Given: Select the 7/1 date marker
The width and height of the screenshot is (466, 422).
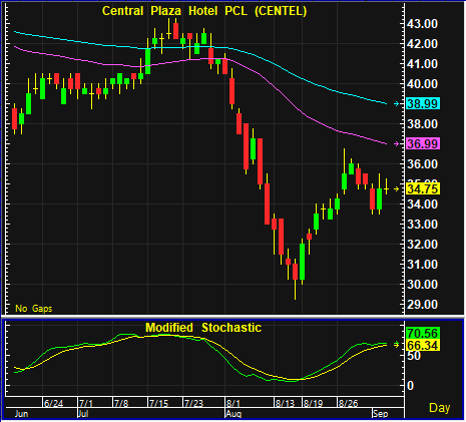Looking at the screenshot, I should tap(86, 403).
